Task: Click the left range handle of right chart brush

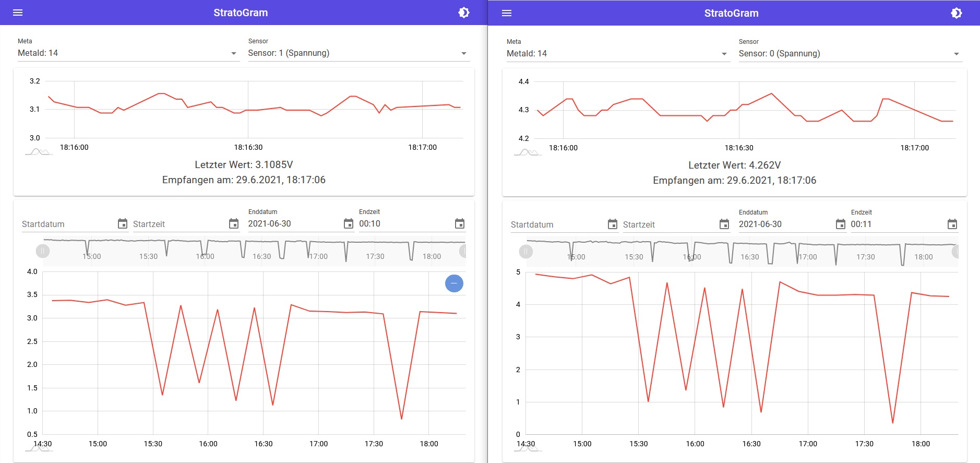Action: (x=526, y=252)
